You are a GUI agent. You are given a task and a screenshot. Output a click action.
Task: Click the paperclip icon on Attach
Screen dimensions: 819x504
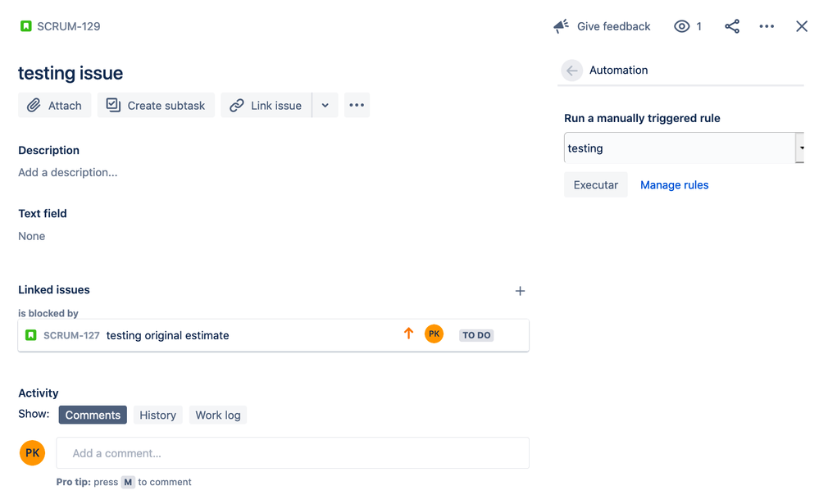(34, 105)
